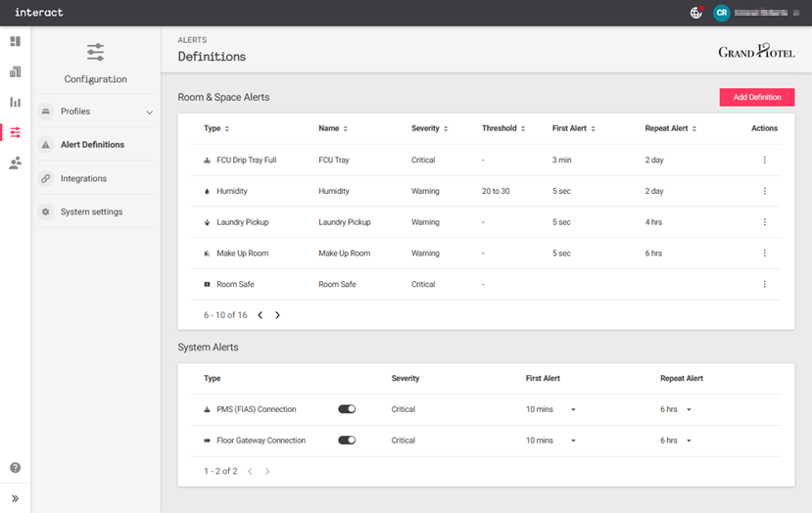Toggle PMS (FIAS) Connection alert switch

click(347, 409)
